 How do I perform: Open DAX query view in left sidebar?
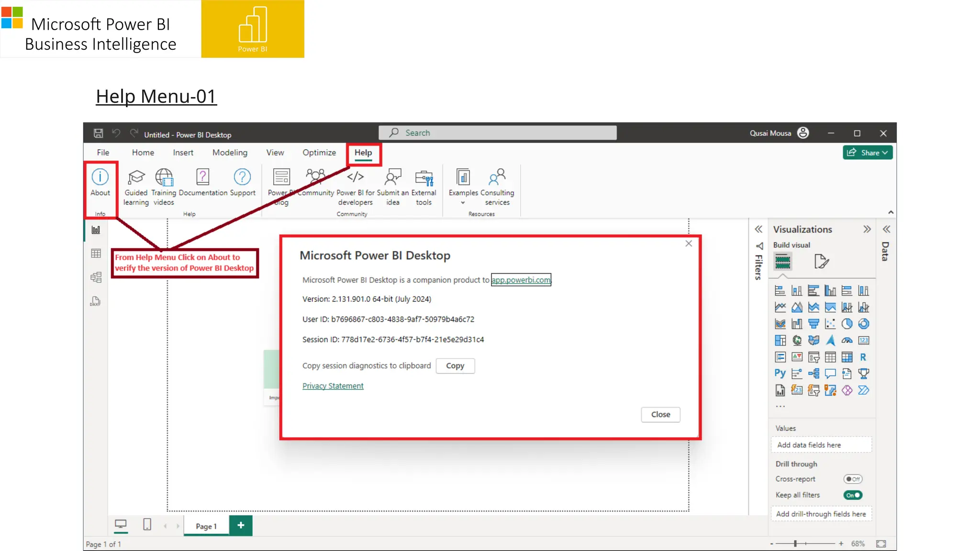click(95, 301)
